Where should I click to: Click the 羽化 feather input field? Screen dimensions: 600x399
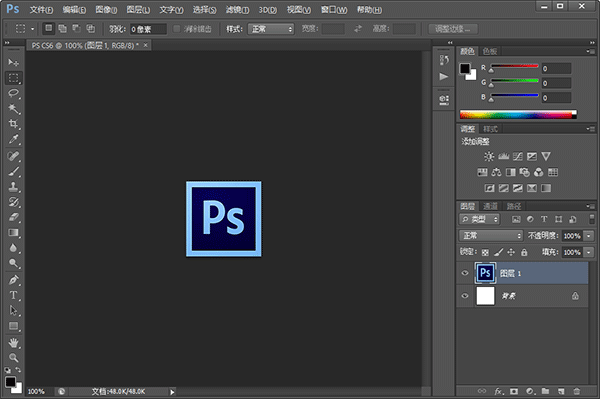pyautogui.click(x=148, y=29)
